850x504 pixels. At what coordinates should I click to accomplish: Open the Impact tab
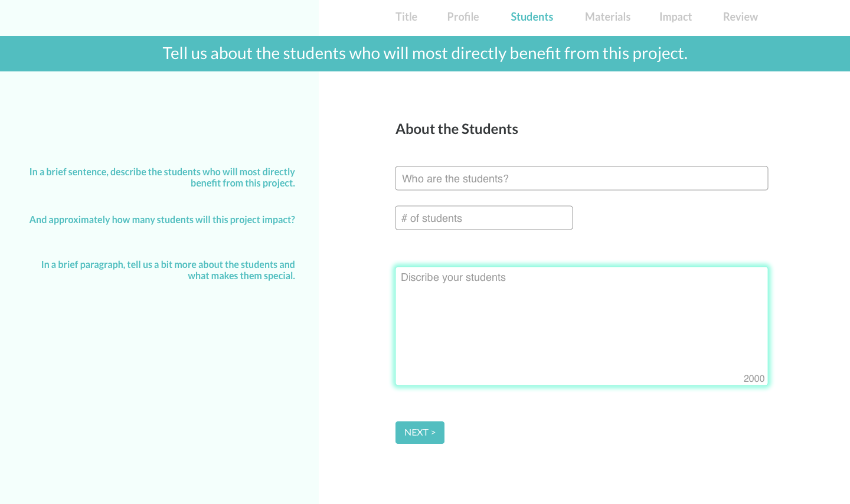coord(675,17)
